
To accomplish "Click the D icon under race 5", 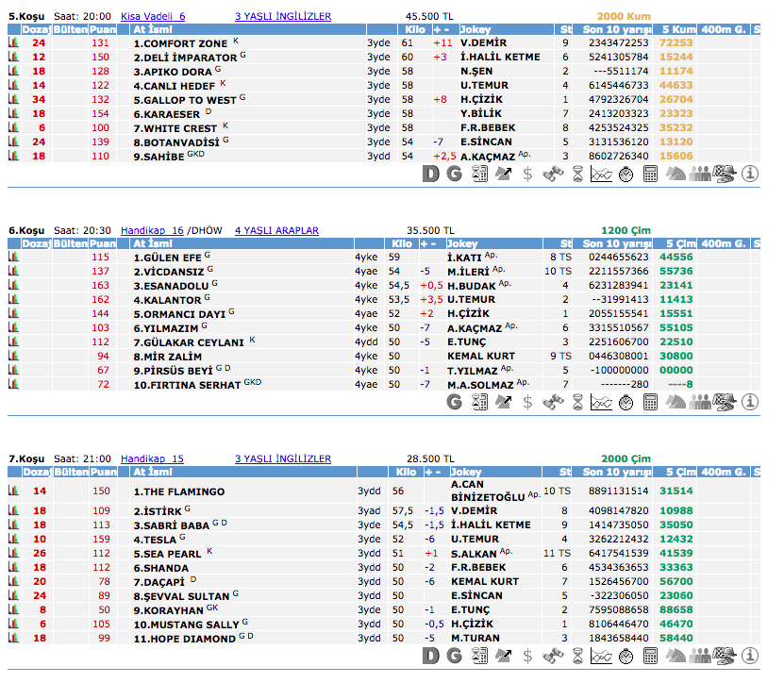I will (430, 174).
